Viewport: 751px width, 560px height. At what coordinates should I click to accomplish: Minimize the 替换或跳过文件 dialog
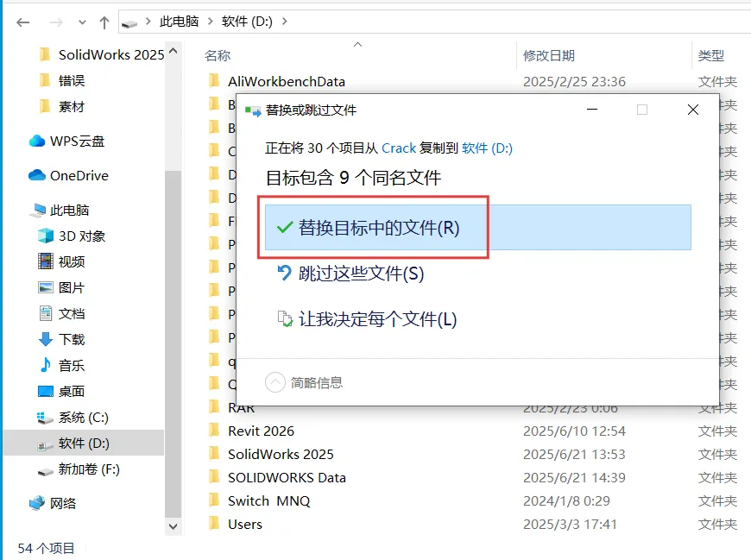(592, 110)
